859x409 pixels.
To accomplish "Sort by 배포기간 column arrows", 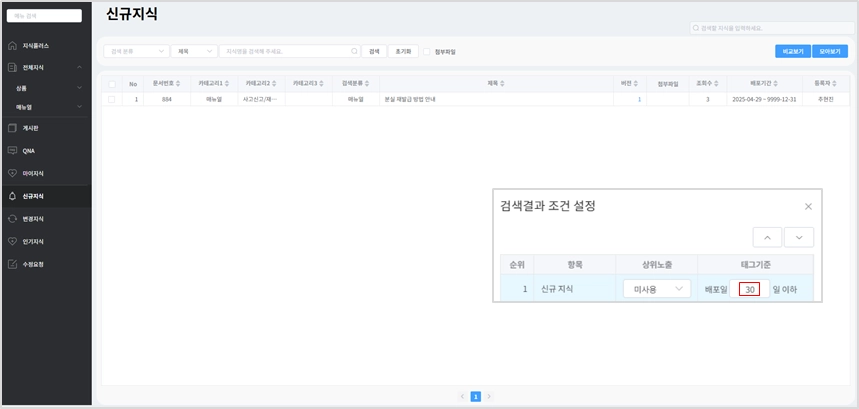I will point(776,84).
